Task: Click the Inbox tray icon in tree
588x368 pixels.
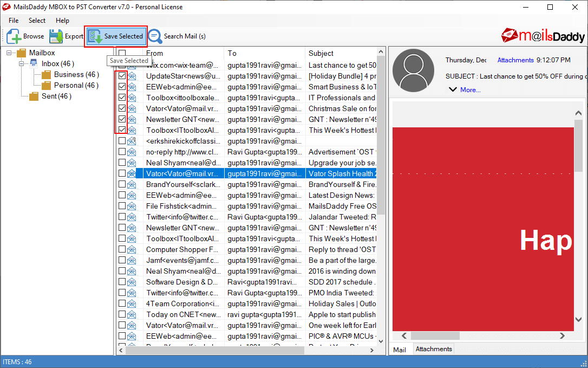Action: 34,63
